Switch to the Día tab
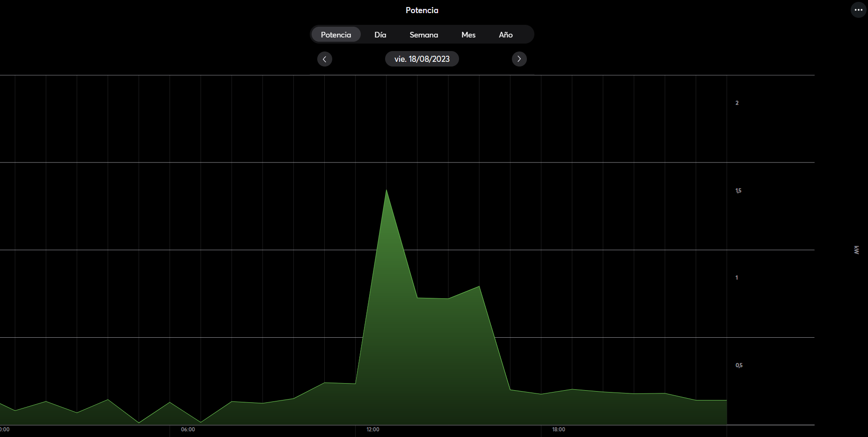 380,35
